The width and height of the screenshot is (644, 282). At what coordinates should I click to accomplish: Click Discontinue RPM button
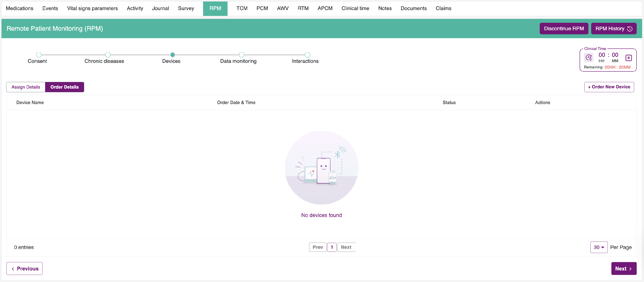coord(563,29)
